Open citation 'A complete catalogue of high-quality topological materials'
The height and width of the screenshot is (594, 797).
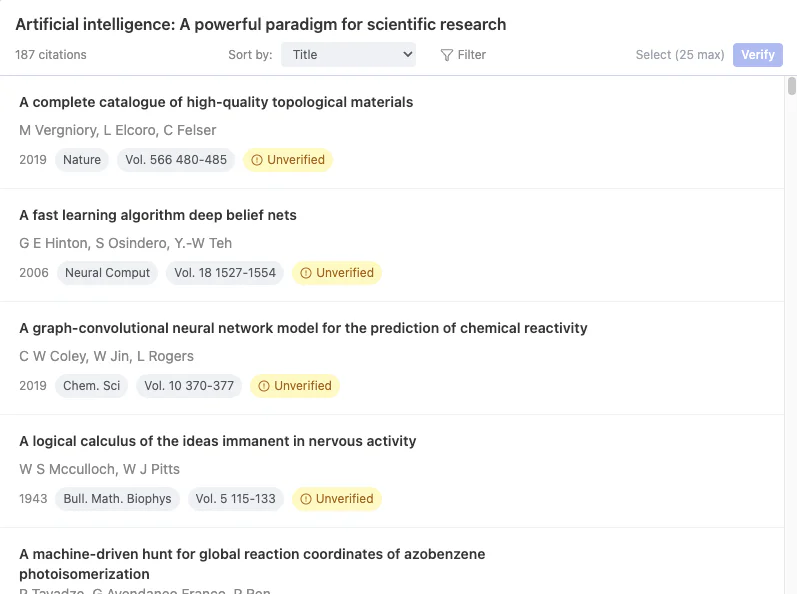[216, 102]
